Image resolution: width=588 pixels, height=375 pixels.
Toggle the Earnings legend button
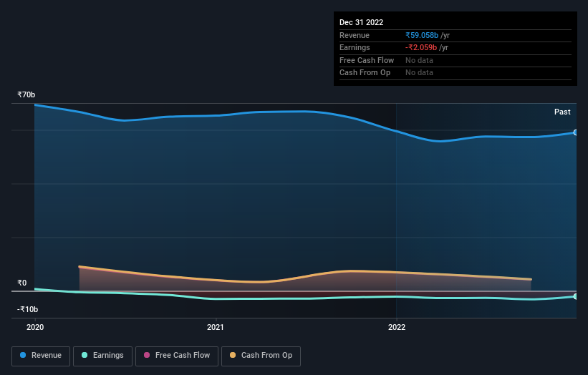(102, 356)
